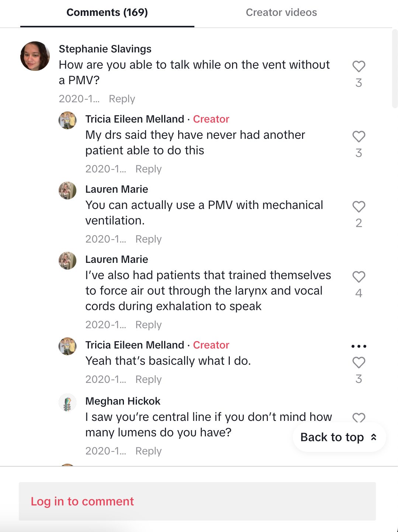Like Lauren Marie's 'trained themselves' comment

(x=359, y=277)
